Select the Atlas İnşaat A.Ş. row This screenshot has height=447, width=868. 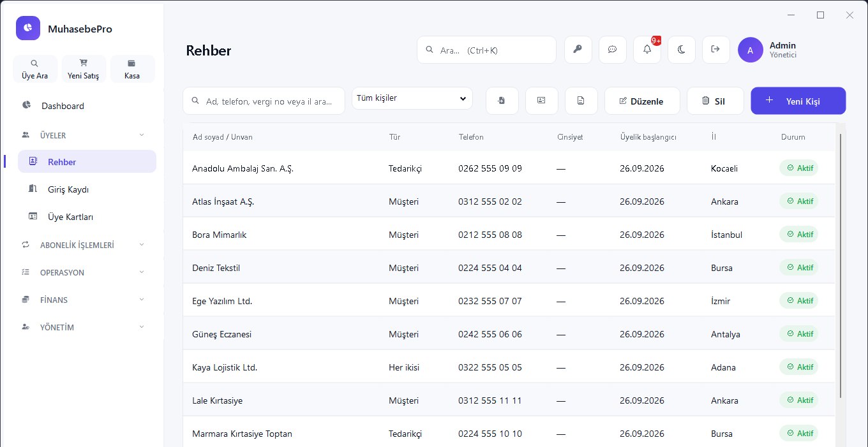[509, 202]
